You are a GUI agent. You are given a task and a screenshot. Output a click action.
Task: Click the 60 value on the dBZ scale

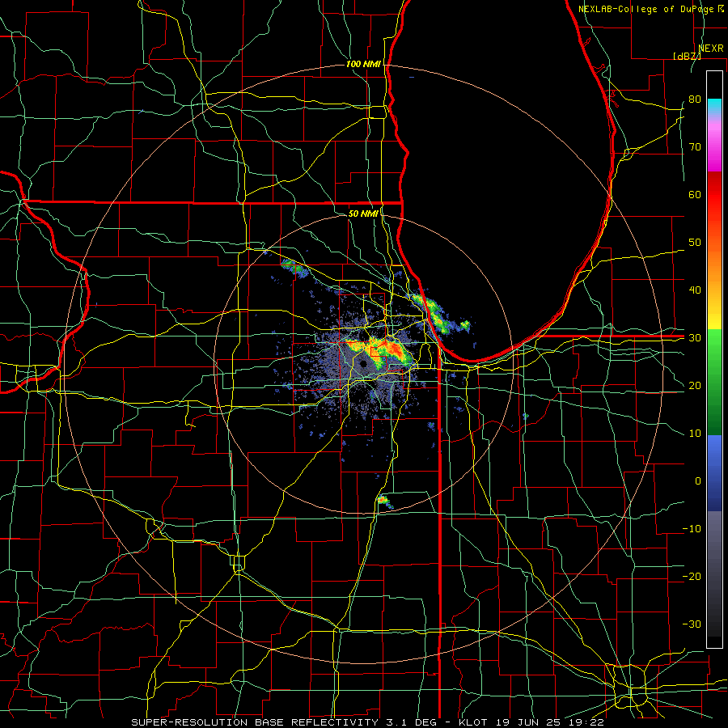coord(695,194)
